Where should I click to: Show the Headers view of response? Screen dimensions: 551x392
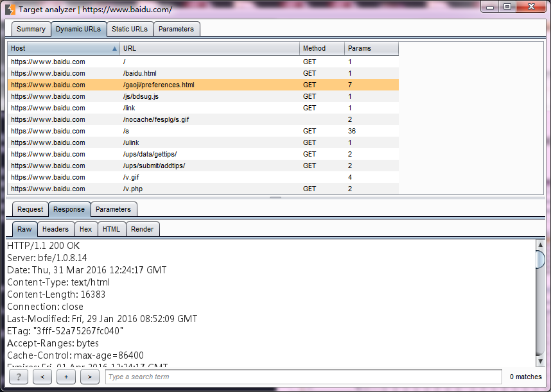click(55, 229)
